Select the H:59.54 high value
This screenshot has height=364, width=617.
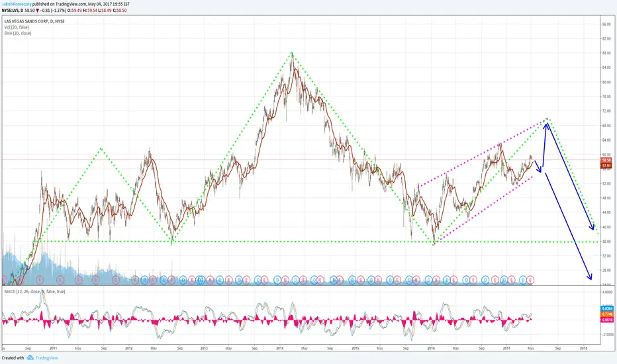(91, 10)
